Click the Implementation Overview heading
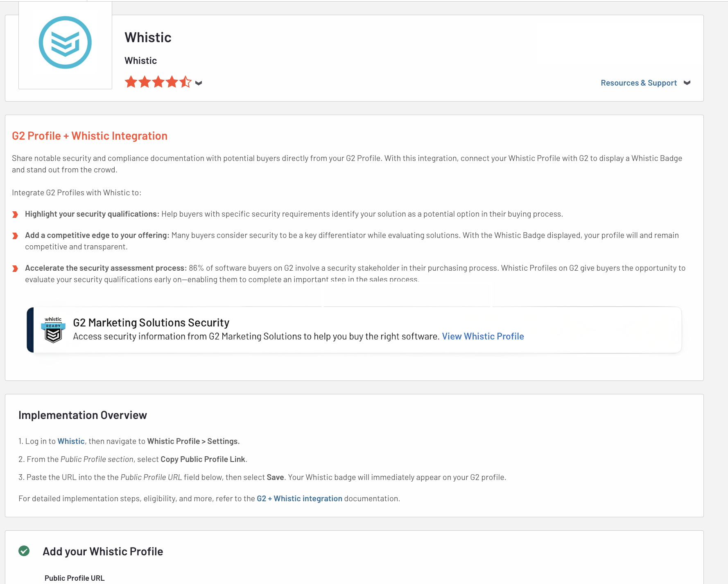Viewport: 728px width, 584px height. click(x=83, y=415)
